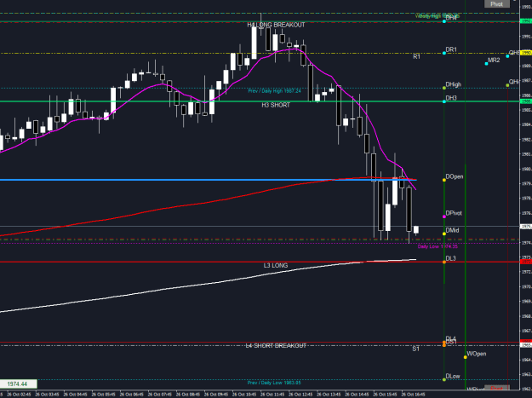Click the 26 Oct 16:45 time label

[x=413, y=395]
